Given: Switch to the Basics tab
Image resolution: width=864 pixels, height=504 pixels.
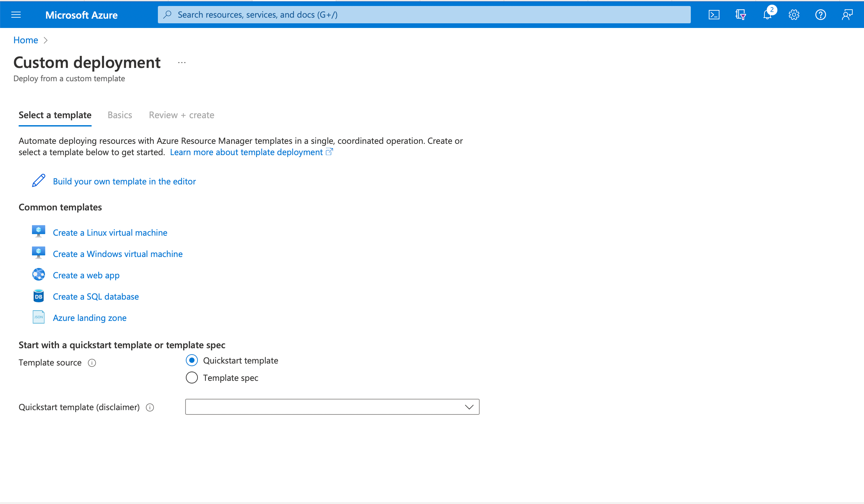Looking at the screenshot, I should tap(120, 115).
